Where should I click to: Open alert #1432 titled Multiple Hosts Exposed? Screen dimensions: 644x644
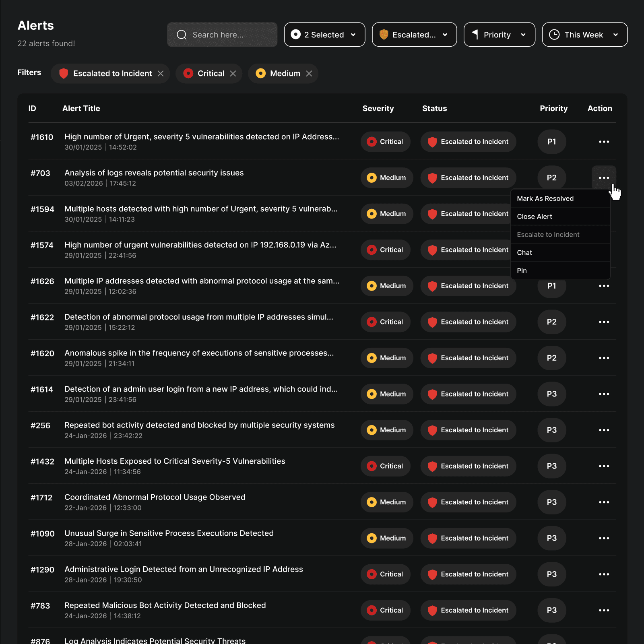(174, 461)
